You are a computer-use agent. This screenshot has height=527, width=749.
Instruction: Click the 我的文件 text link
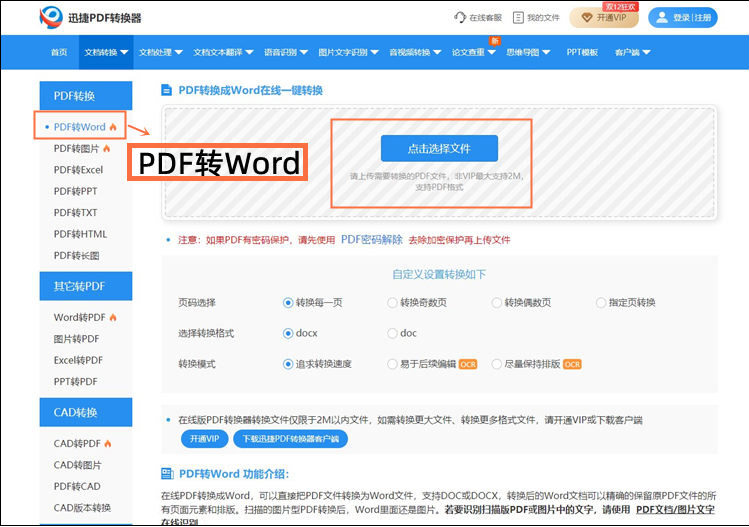coord(543,18)
